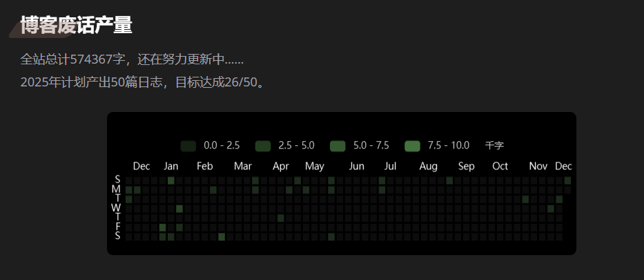Click the total word count text line

coord(132,59)
